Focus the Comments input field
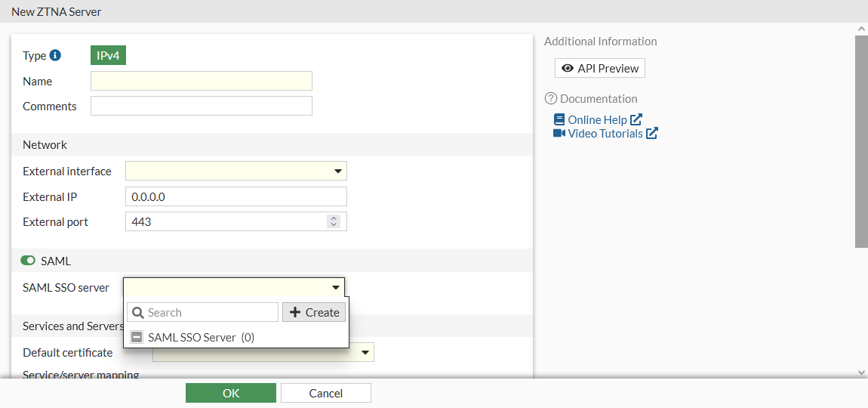This screenshot has height=408, width=868. pos(202,106)
